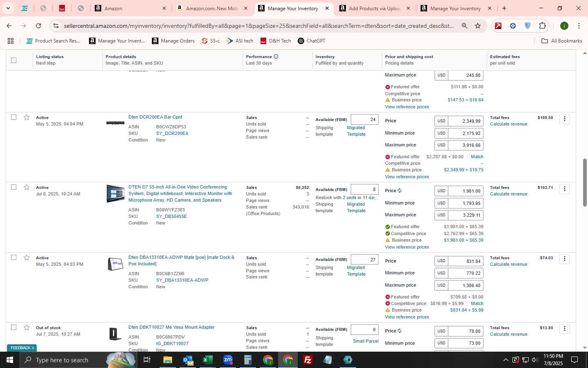588x368 pixels.
Task: Open the Chrome three-dot menu
Action: pos(579,26)
